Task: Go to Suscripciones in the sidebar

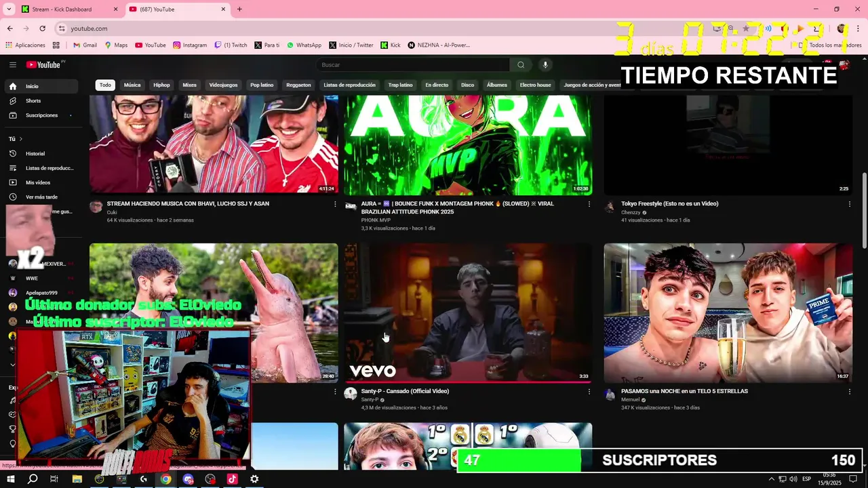Action: tap(41, 115)
